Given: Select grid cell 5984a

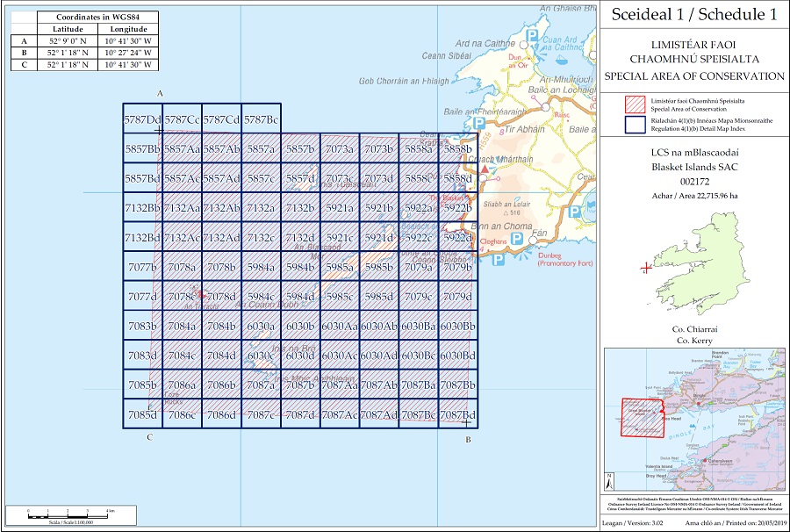Looking at the screenshot, I should pyautogui.click(x=261, y=267).
